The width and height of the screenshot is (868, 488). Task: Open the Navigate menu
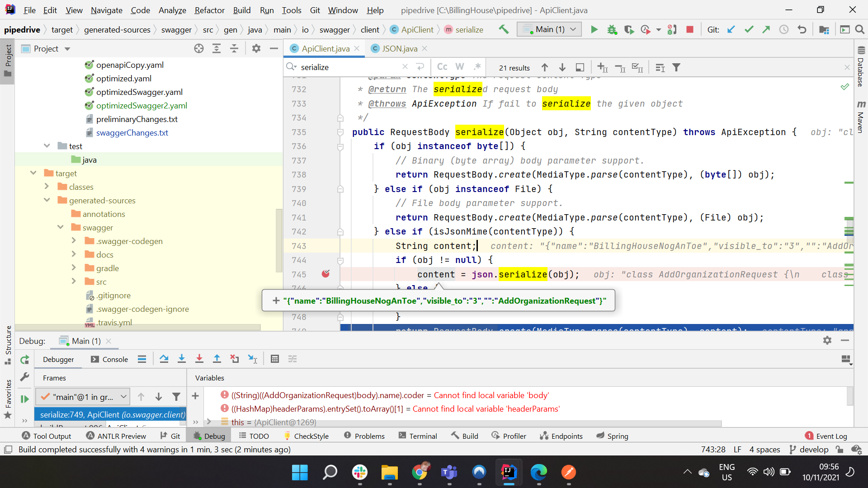(107, 10)
